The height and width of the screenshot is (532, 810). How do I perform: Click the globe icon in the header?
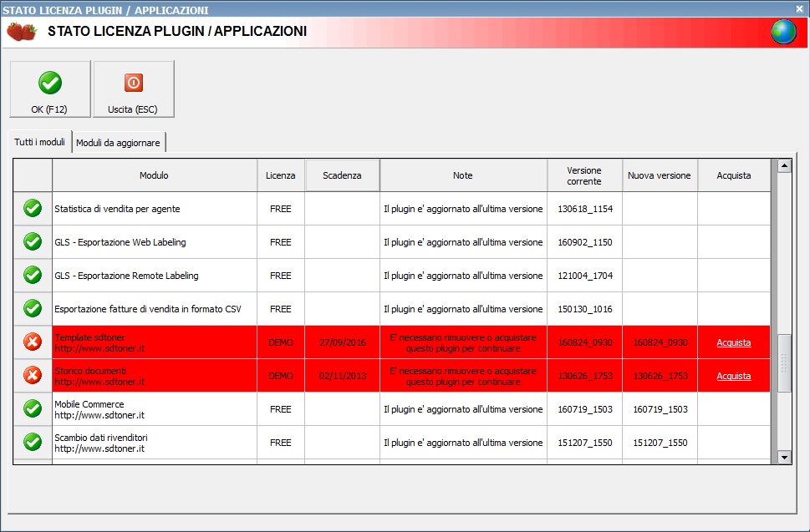pyautogui.click(x=783, y=32)
